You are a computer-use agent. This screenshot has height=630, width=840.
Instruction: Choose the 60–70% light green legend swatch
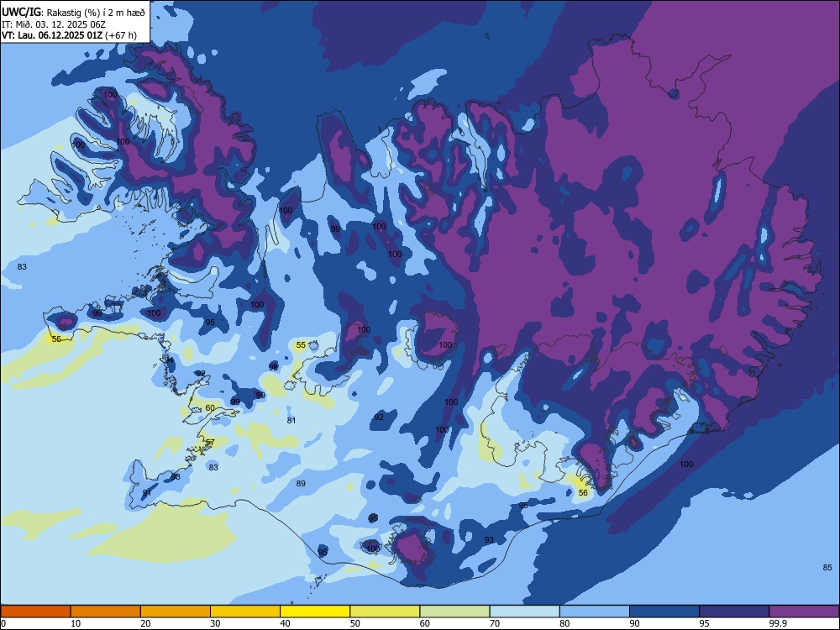point(454,612)
